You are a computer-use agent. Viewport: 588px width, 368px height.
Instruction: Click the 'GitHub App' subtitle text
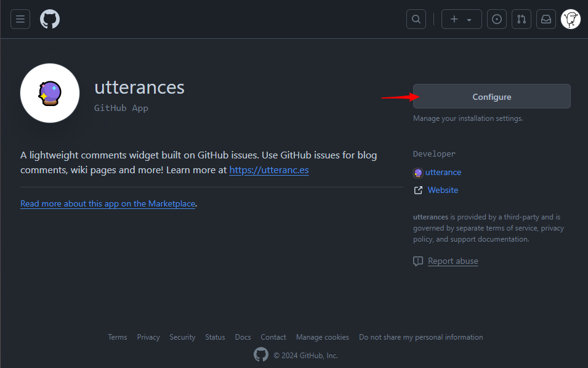[x=121, y=108]
